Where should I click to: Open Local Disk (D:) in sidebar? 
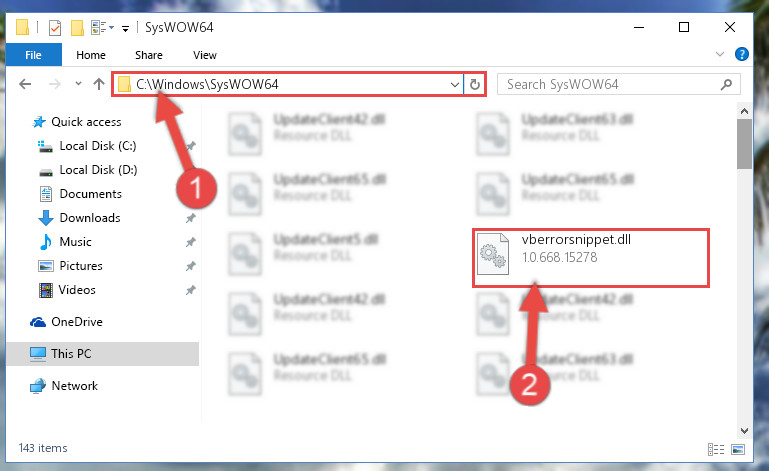point(98,170)
